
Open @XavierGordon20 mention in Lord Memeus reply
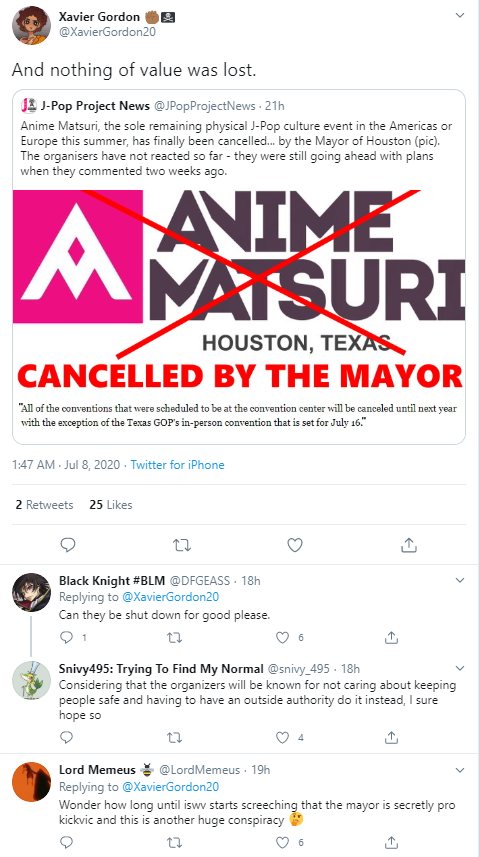click(171, 787)
